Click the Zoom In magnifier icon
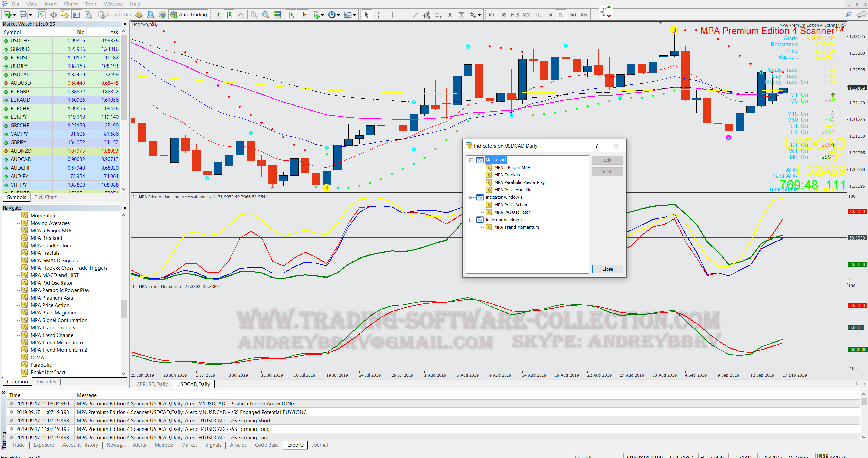The height and width of the screenshot is (458, 868). [x=254, y=15]
